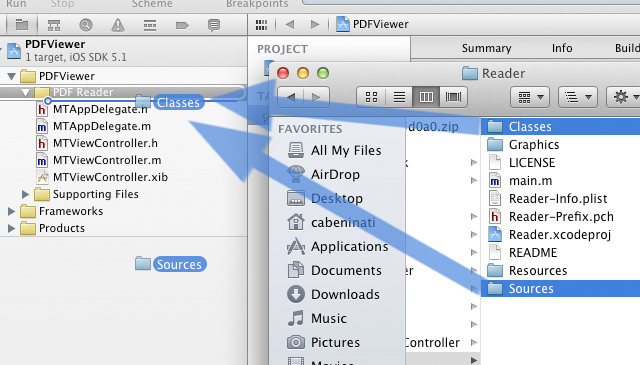Show the breakpoint navigator icon
This screenshot has height=365, width=640.
click(x=182, y=25)
